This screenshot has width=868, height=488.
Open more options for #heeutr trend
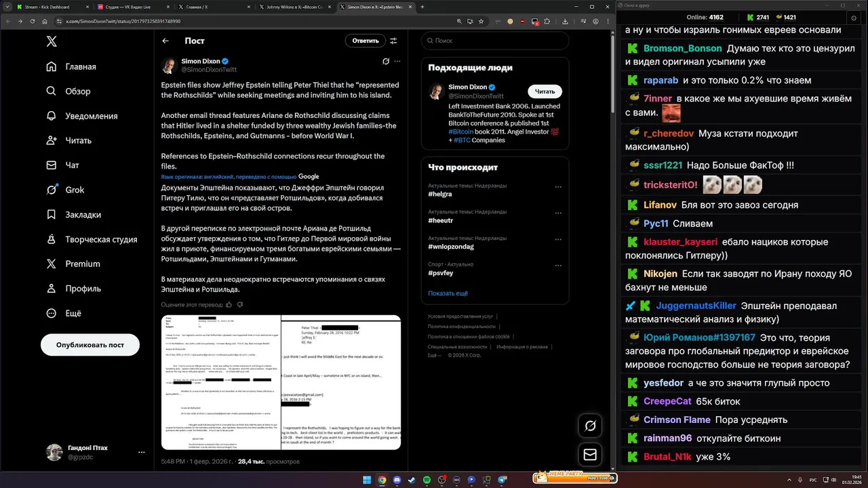click(x=558, y=213)
